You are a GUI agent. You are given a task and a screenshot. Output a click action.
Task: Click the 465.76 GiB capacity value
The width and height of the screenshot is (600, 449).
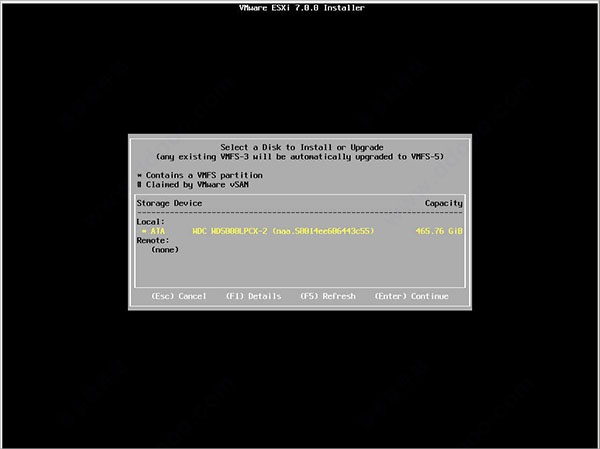tap(439, 231)
